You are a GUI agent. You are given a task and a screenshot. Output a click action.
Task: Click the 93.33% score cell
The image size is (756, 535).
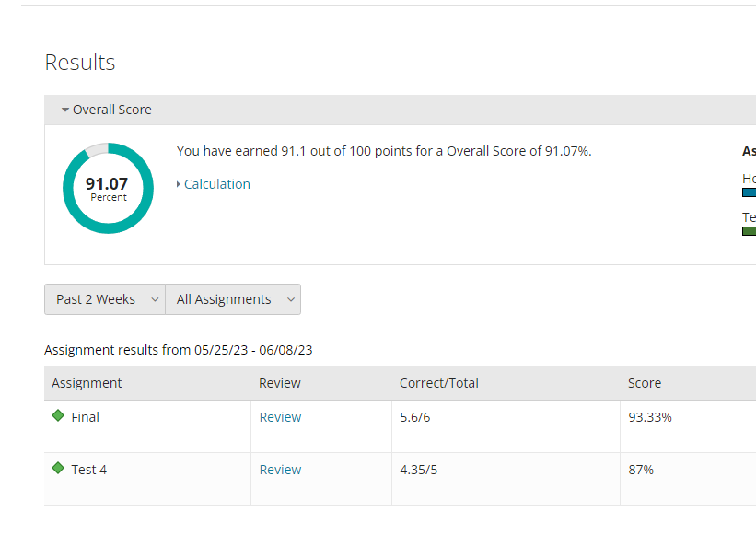click(x=650, y=417)
